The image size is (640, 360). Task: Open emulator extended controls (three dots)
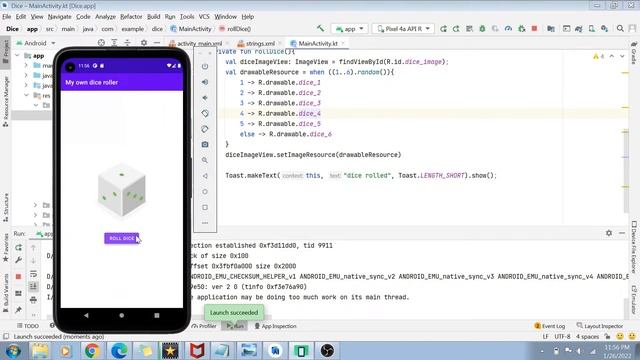205,223
